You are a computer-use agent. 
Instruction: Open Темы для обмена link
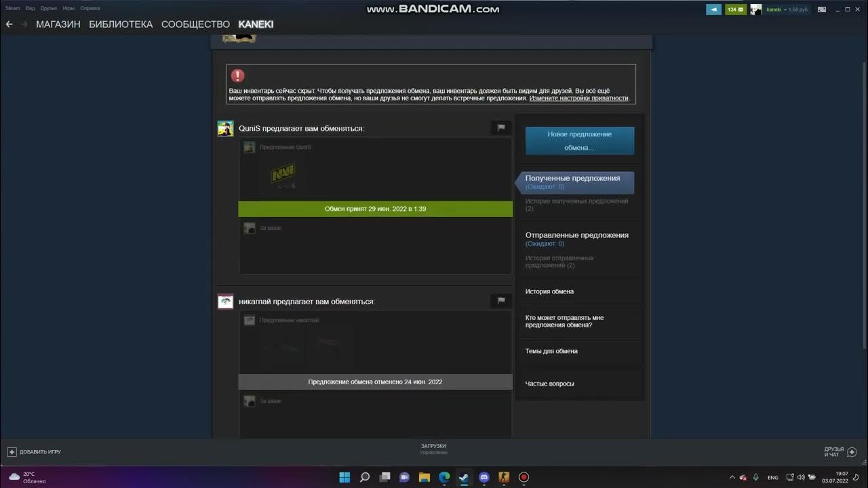pos(551,351)
